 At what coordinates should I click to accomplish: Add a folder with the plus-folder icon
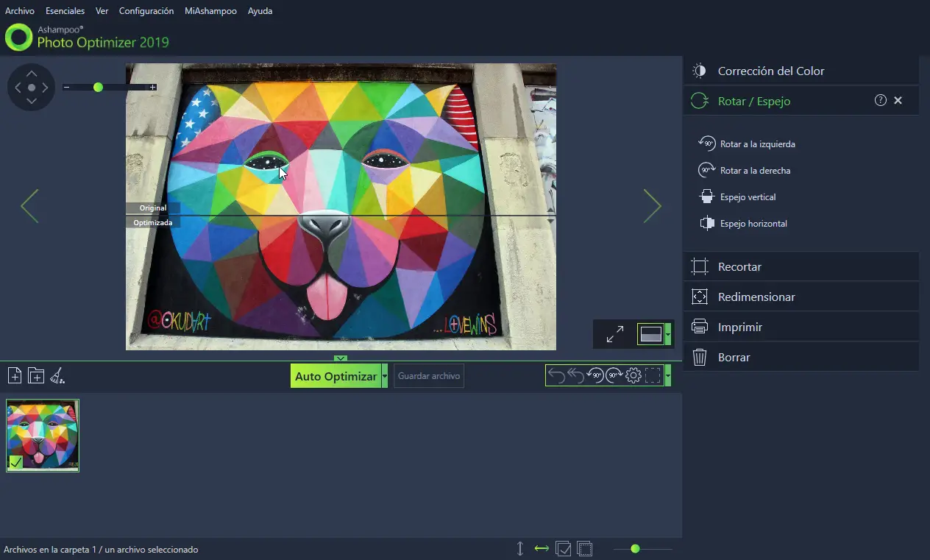[36, 376]
